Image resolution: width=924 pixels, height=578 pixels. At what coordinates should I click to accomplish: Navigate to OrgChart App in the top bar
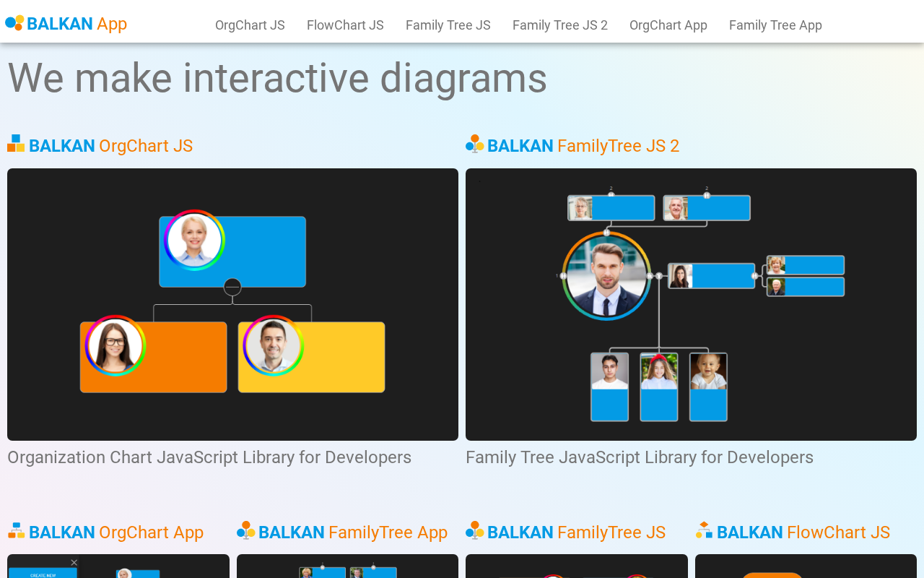(668, 25)
